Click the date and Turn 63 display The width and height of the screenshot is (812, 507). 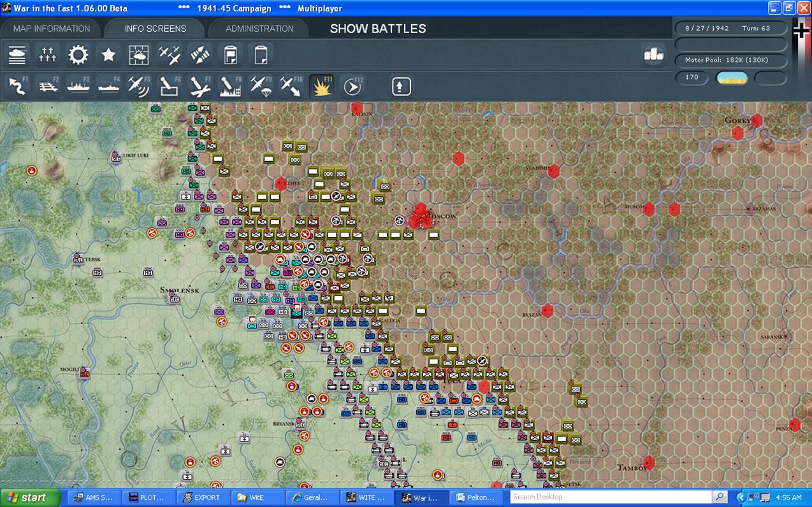coord(731,29)
